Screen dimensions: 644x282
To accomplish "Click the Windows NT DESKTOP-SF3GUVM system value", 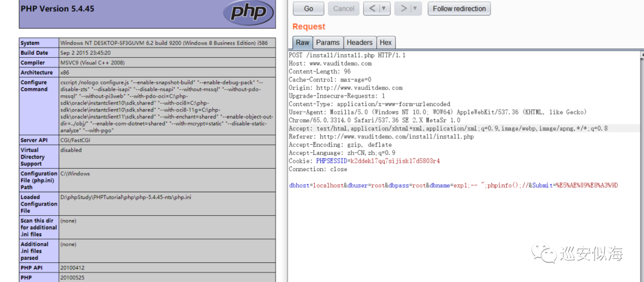I will tap(163, 43).
